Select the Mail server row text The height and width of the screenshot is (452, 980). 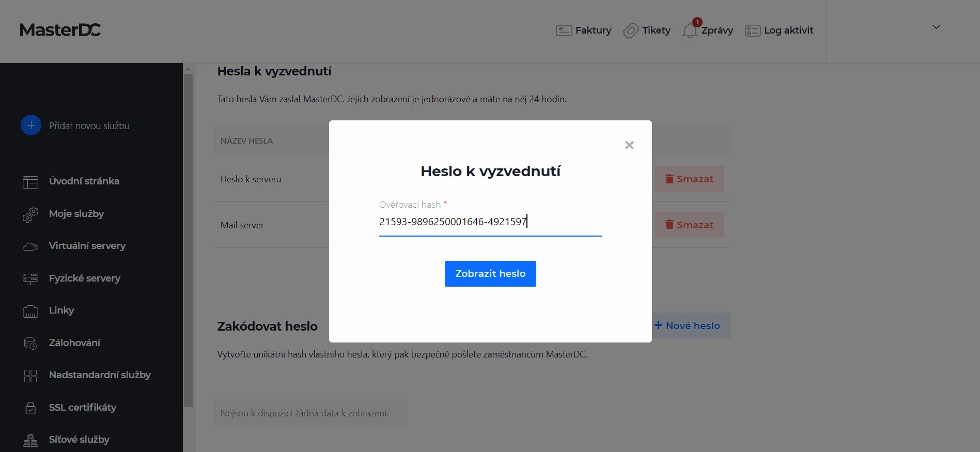[242, 225]
